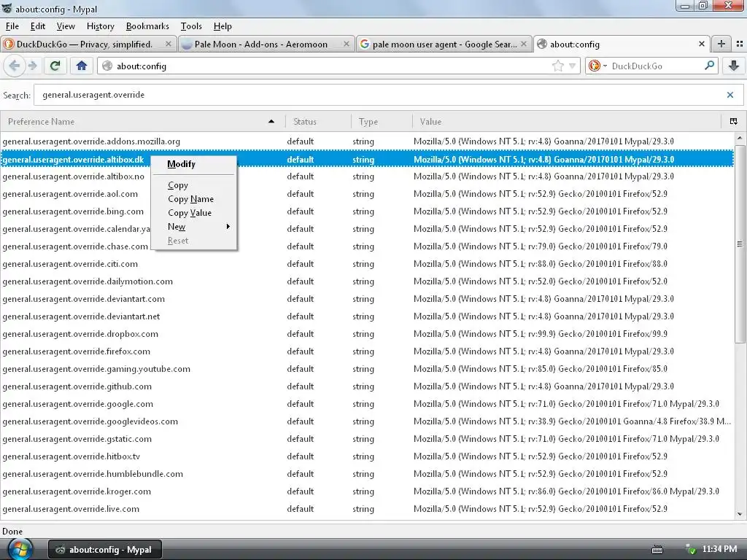Open the tab groups grid icon
This screenshot has height=560, width=747.
tap(740, 44)
